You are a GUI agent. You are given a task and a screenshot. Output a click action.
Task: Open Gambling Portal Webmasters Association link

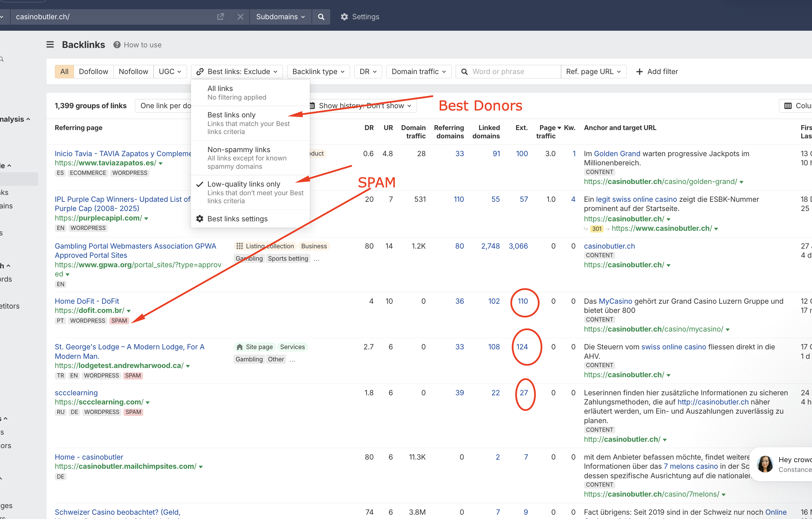pos(136,251)
